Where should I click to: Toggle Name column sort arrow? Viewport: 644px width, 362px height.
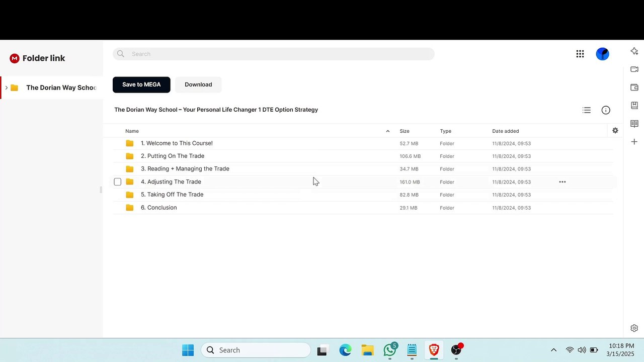point(387,131)
